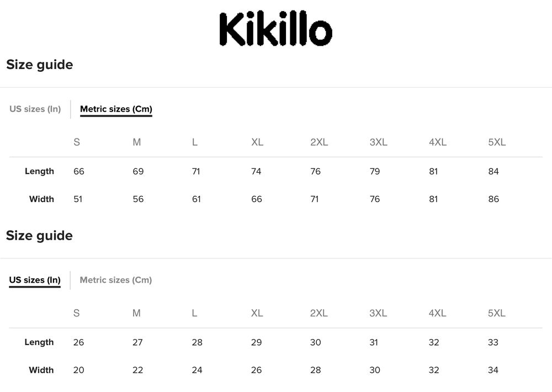Click the length value 33 in the inches table
This screenshot has height=392, width=552.
pos(493,342)
